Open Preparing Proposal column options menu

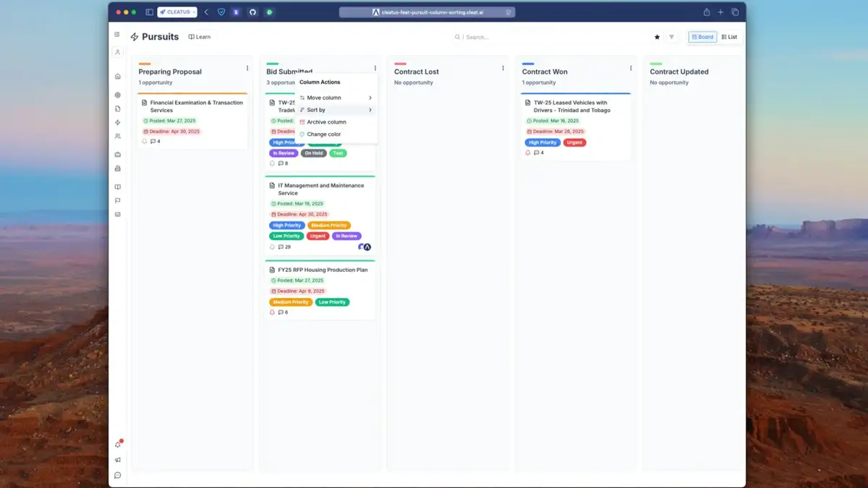point(247,69)
